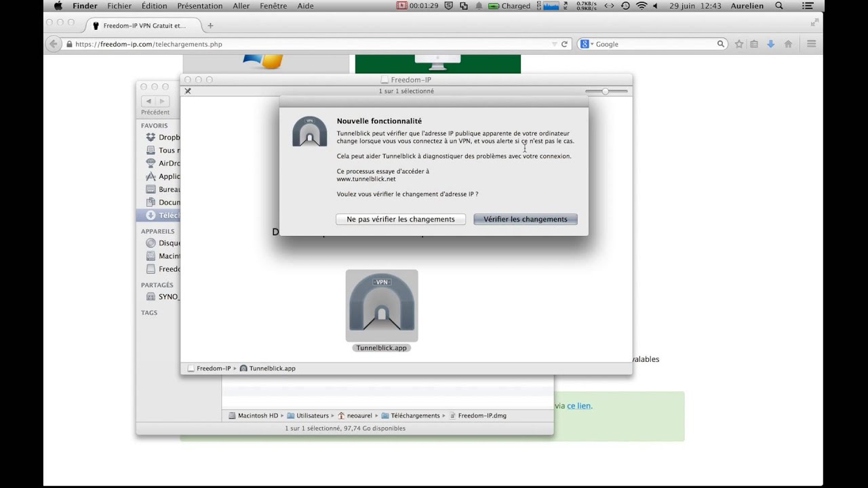Click Freedom-IP.dmg in the path bar

477,415
